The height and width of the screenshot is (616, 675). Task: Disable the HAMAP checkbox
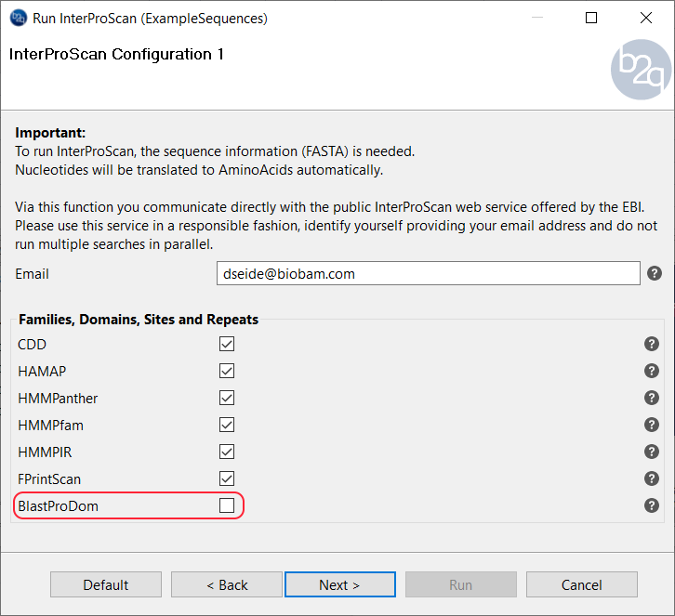pos(227,371)
